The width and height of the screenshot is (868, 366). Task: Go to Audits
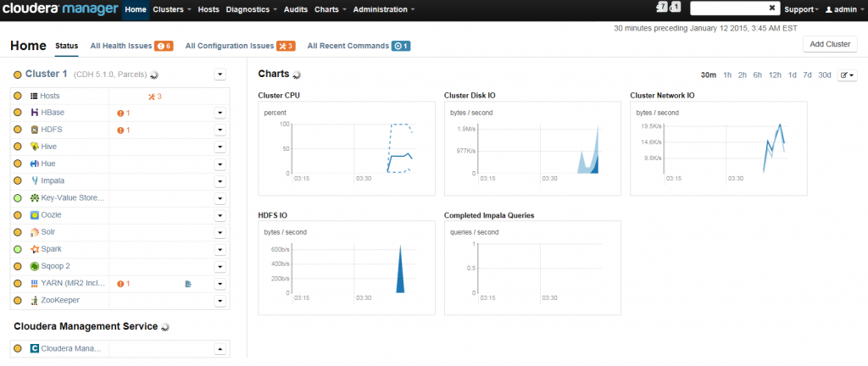click(x=296, y=9)
